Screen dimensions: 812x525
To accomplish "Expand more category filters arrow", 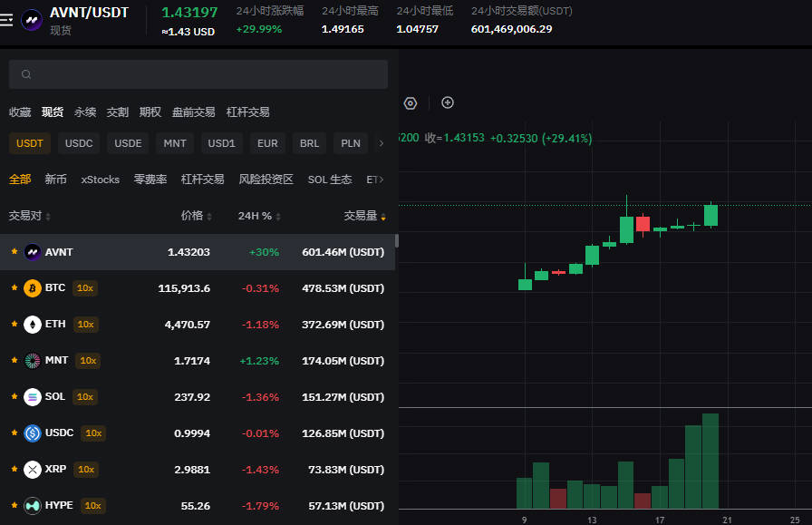I will tap(382, 180).
